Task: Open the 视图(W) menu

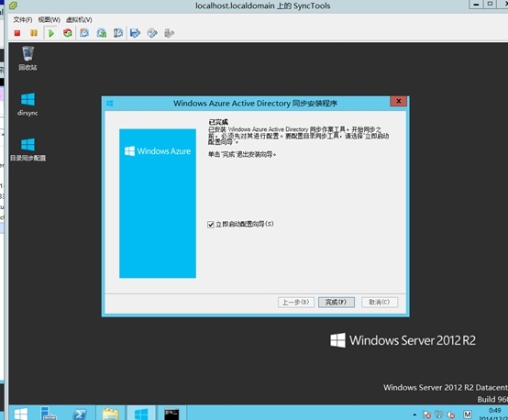Action: [x=49, y=20]
